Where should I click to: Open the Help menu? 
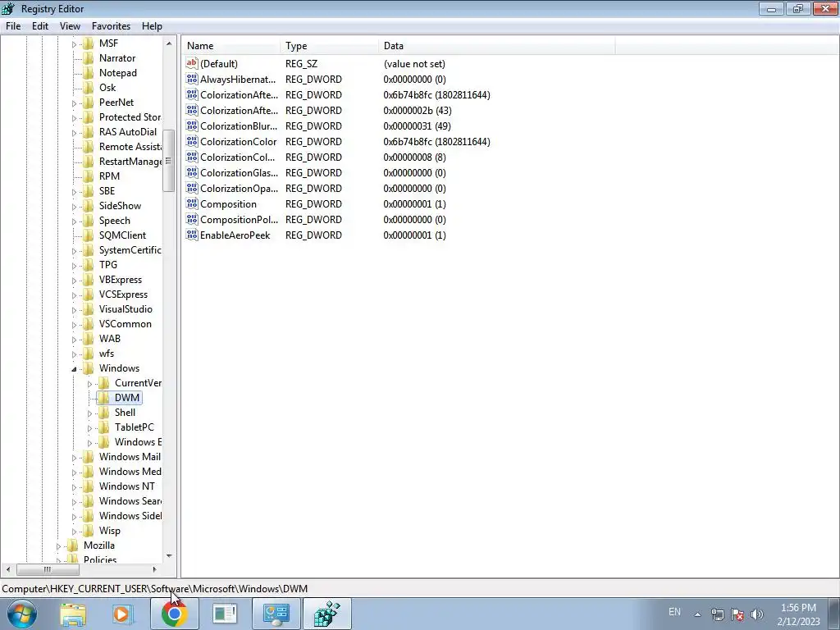coord(152,26)
